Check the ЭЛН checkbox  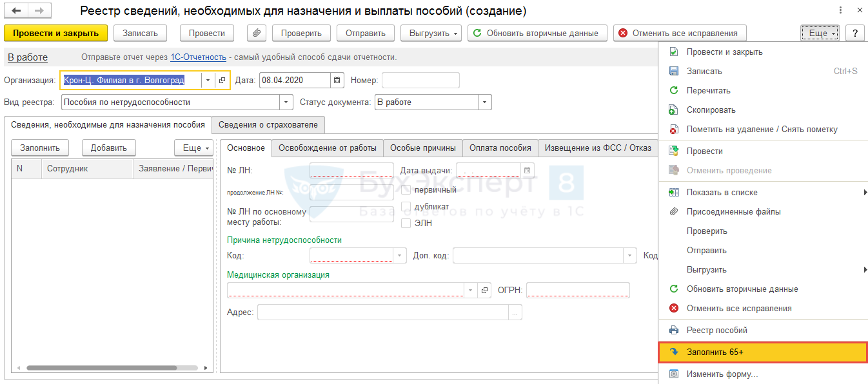[x=406, y=224]
